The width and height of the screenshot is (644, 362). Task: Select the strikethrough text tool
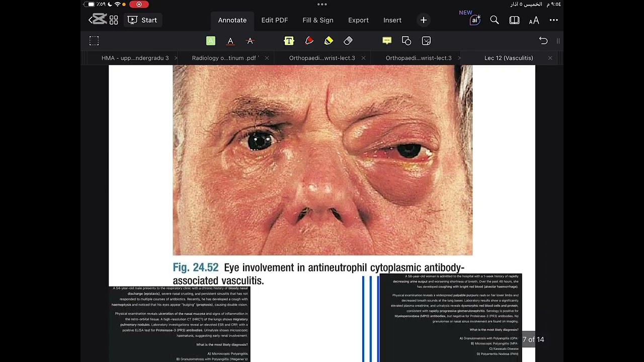tap(250, 41)
